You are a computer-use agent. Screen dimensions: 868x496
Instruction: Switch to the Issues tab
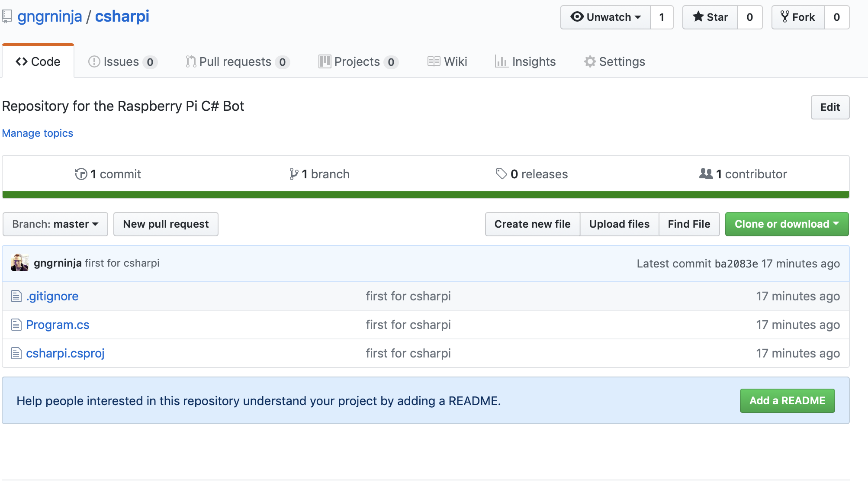click(x=122, y=62)
